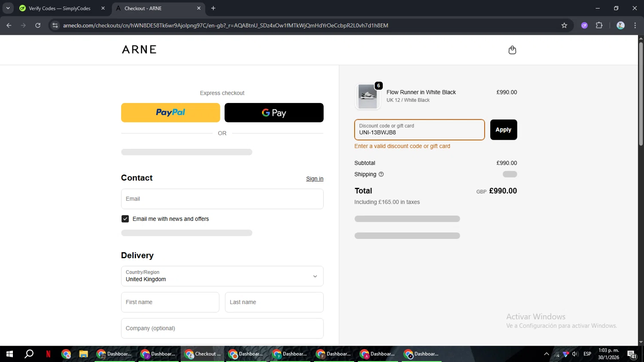The width and height of the screenshot is (644, 362).
Task: Focus the Email input field
Action: tap(222, 199)
